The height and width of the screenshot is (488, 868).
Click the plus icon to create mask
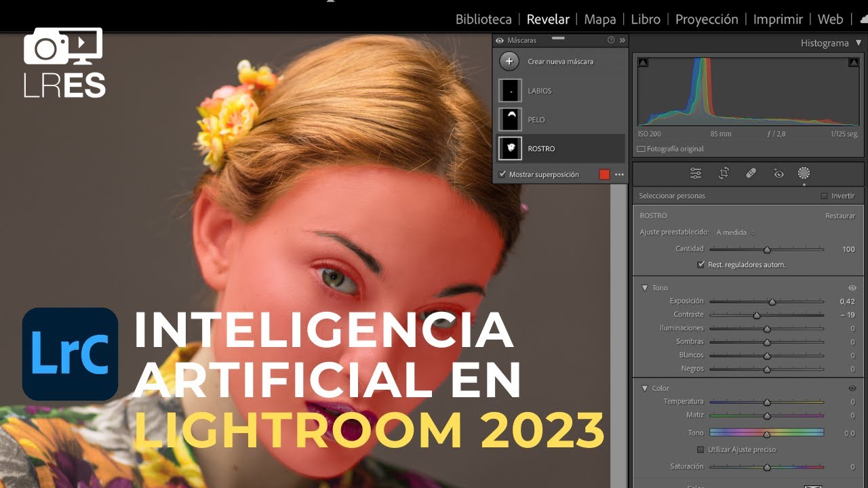click(x=509, y=62)
